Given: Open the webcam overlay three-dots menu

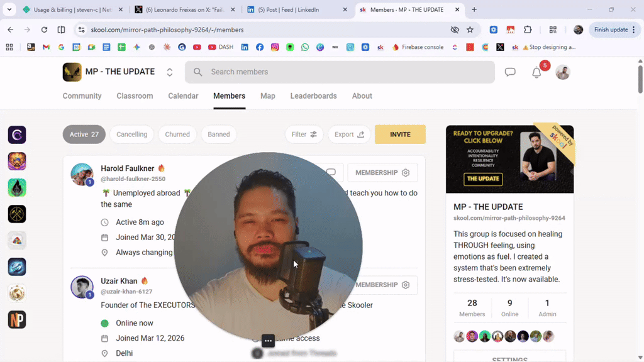Looking at the screenshot, I should click(x=268, y=341).
